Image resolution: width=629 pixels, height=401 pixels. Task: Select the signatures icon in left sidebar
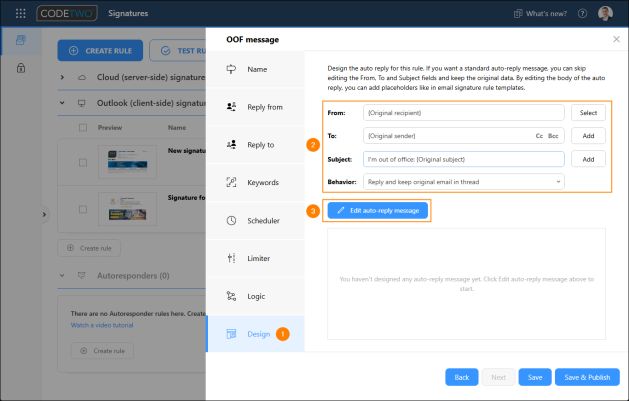pos(21,40)
